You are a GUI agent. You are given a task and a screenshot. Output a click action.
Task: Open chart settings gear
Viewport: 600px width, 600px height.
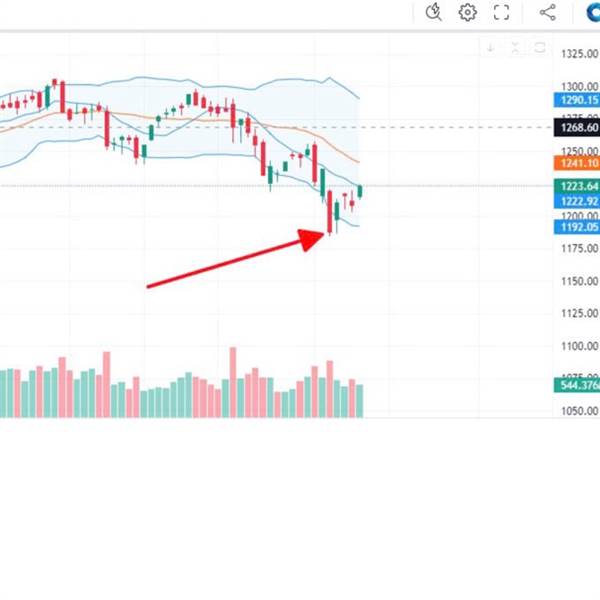pos(467,12)
